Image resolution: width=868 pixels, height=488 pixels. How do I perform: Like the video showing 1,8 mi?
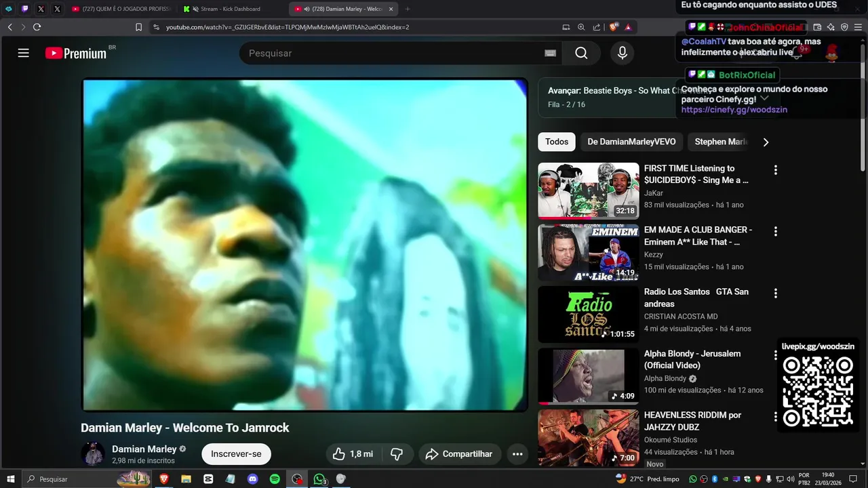[353, 454]
